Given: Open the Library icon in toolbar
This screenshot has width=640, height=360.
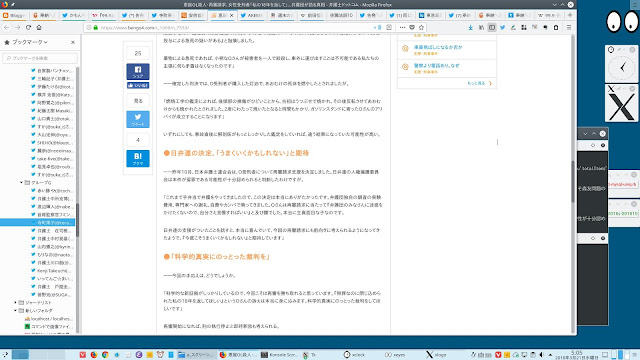Looking at the screenshot, I should (481, 27).
